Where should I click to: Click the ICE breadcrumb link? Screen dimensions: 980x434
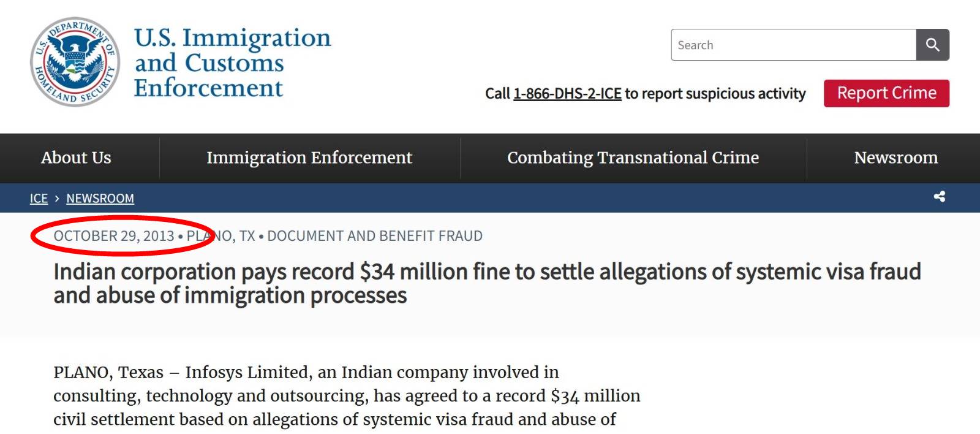(39, 199)
